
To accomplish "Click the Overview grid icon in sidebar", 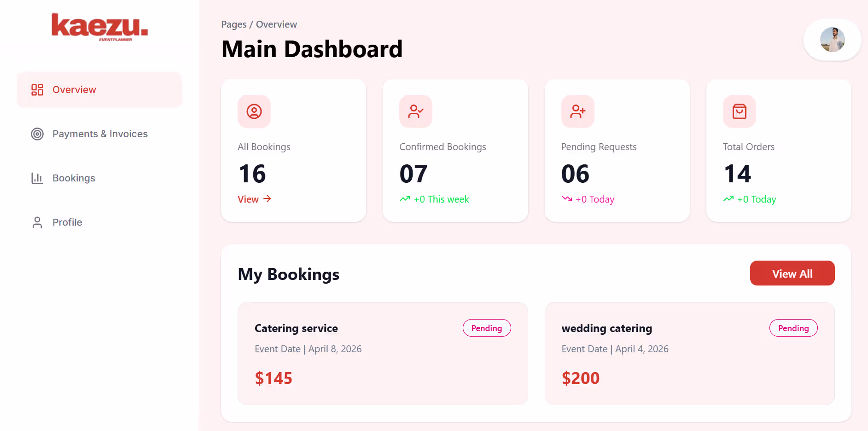I will point(37,90).
